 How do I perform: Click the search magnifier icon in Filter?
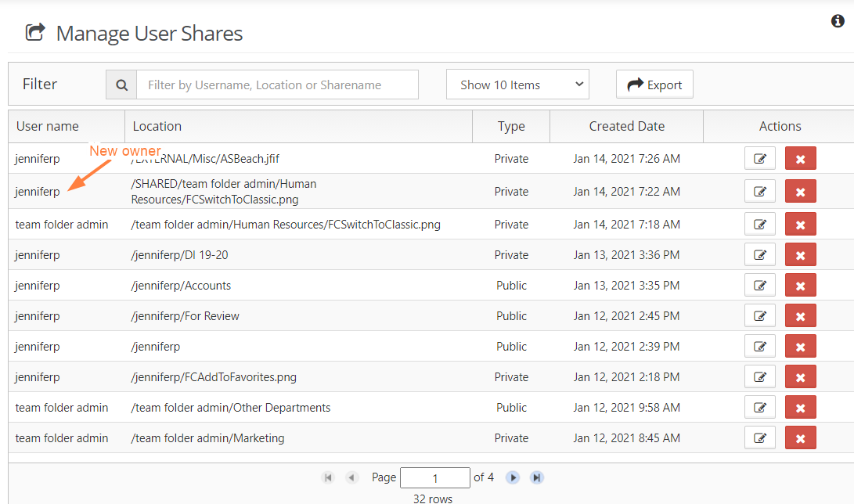pyautogui.click(x=121, y=85)
